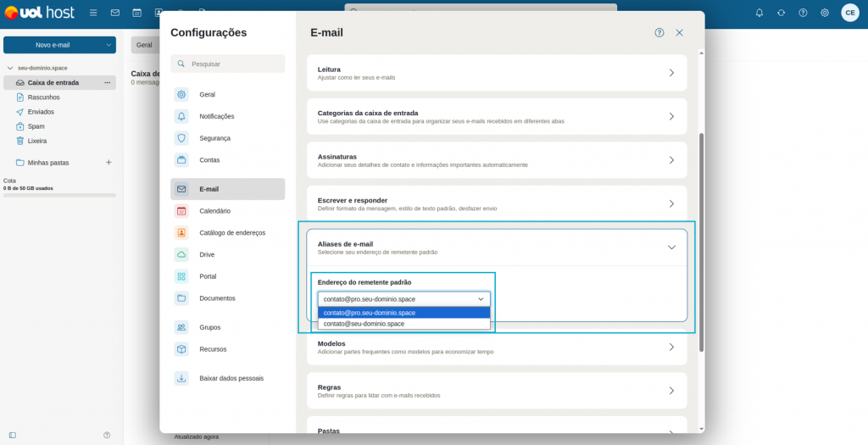Click the refresh icon in top bar

click(781, 12)
